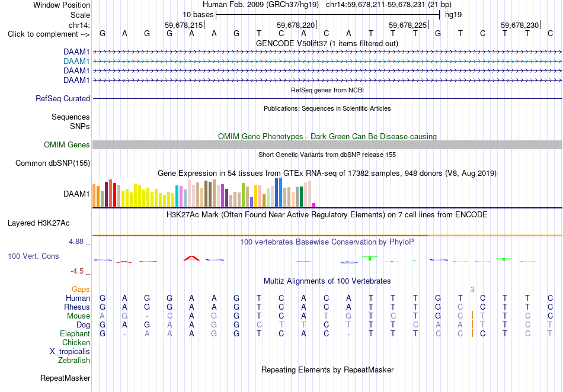
Task: Open the RefSeq Curated track label
Action: 63,99
